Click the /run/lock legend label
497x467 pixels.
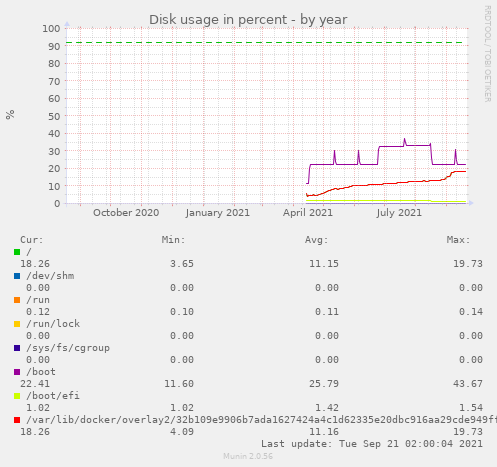tap(53, 324)
